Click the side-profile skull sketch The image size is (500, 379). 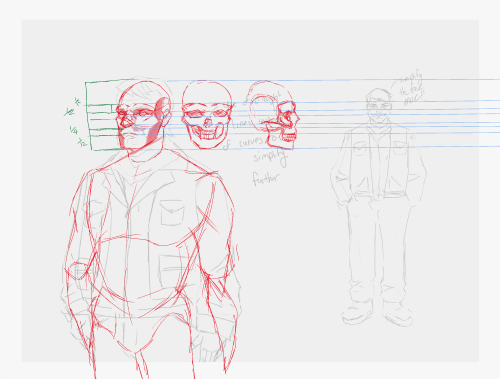[273, 114]
